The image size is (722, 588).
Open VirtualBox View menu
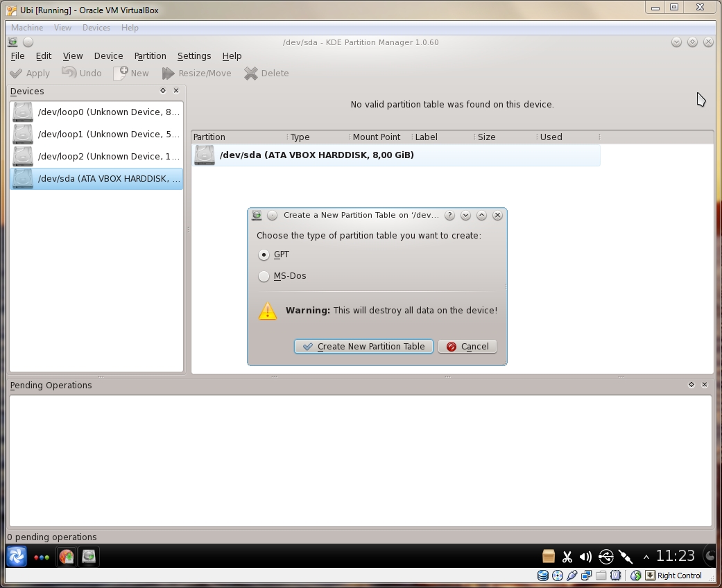pyautogui.click(x=62, y=28)
